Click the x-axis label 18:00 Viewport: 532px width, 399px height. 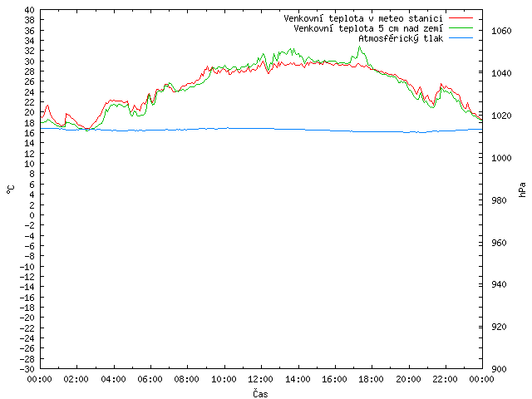(372, 379)
